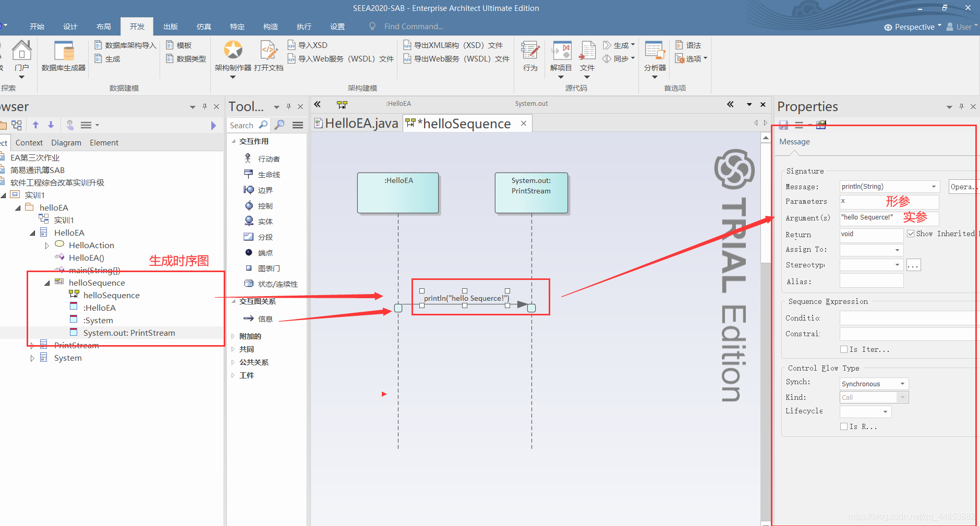Screen dimensions: 980x526
Task: Click the diagram vertical scrollbar up arrow
Action: coord(765,138)
